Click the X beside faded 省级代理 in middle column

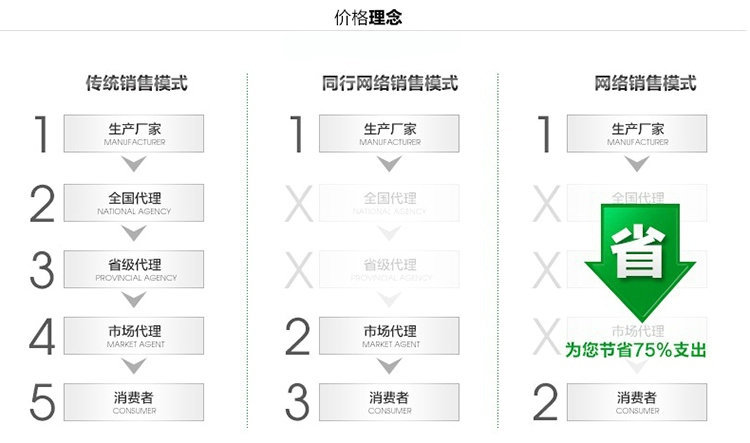(299, 270)
